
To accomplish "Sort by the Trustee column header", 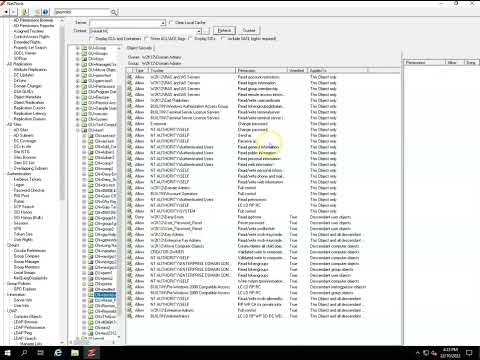I will [x=192, y=71].
